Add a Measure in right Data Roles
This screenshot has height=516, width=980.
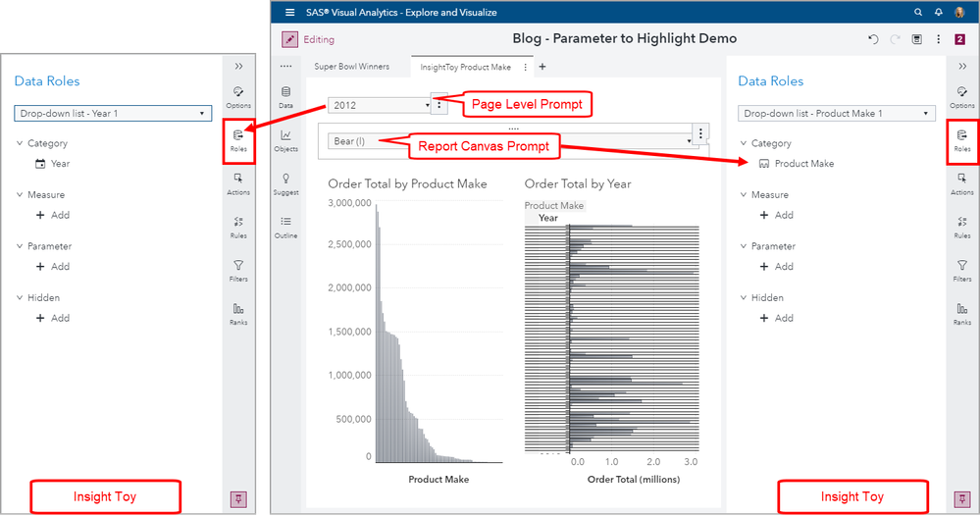pyautogui.click(x=776, y=215)
